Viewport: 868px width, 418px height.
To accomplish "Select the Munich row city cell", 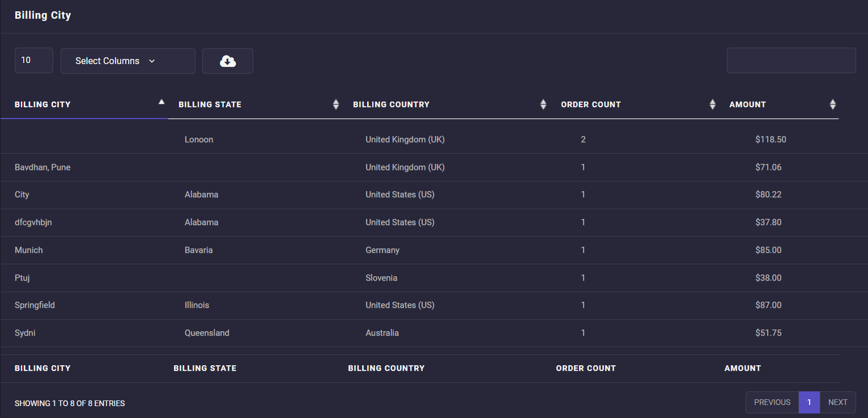I will (x=29, y=250).
